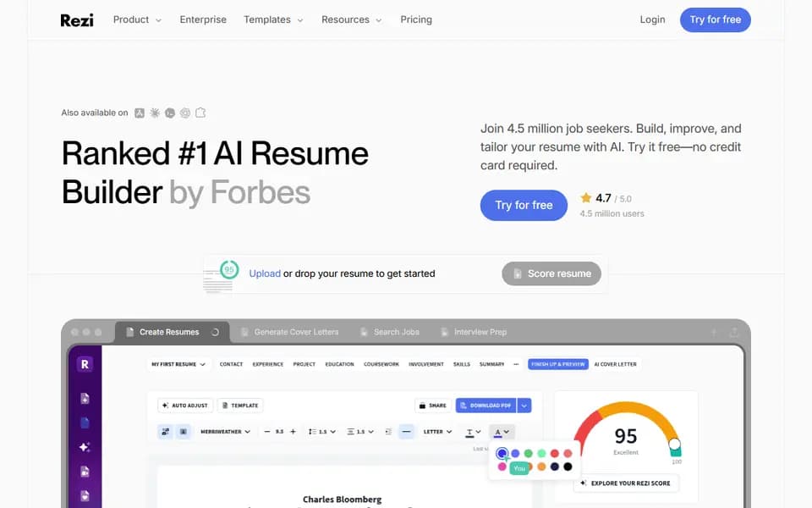Click the loading spinner on Create Resumes tab

(x=216, y=332)
